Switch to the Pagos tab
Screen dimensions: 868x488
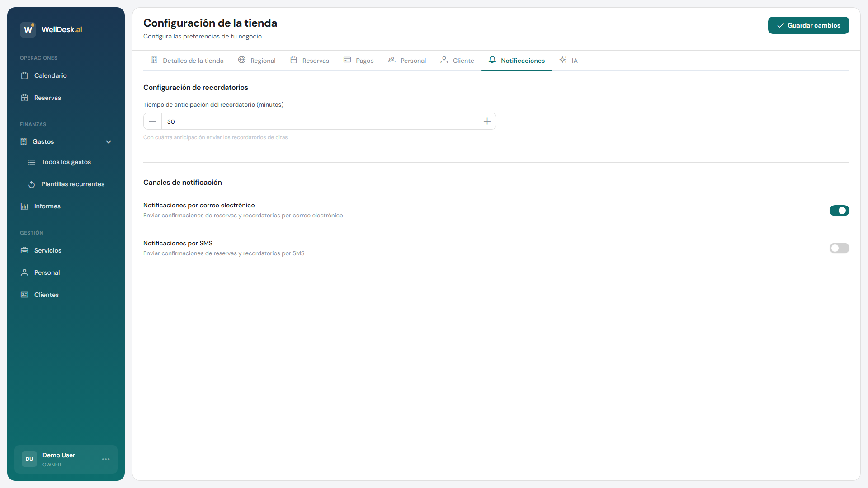point(359,60)
